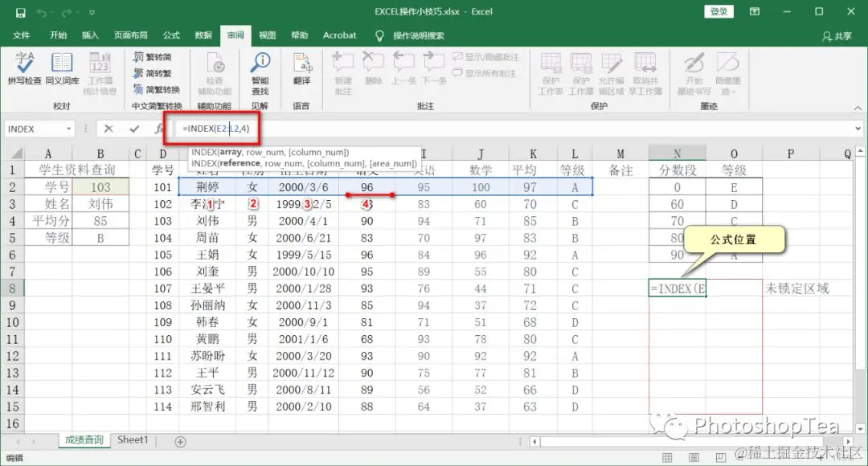Switch to Normal view in status bar
This screenshot has width=868, height=466.
click(667, 457)
